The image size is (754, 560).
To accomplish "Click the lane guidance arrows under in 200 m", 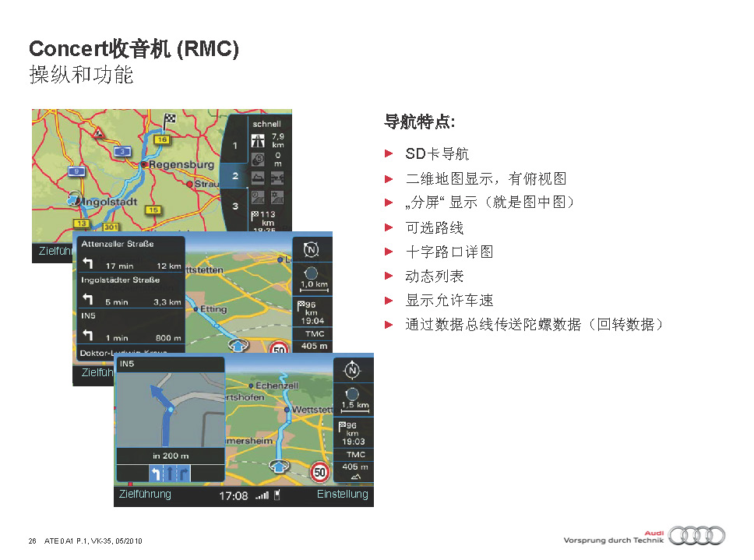I will (x=171, y=474).
